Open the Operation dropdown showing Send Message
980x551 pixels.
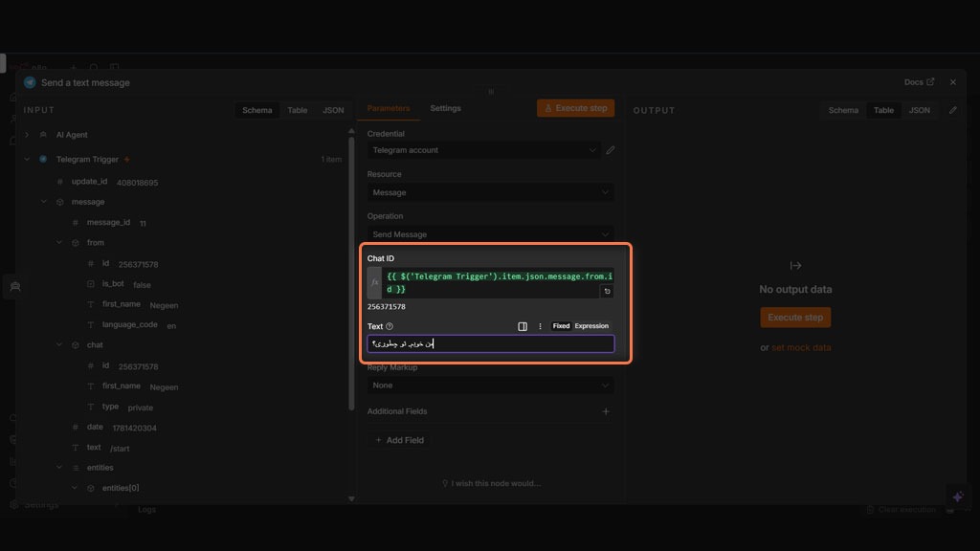tap(490, 234)
